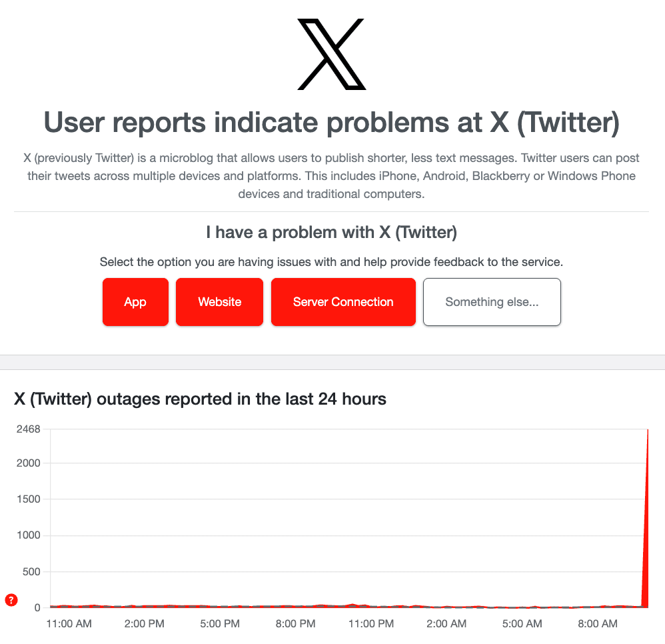Click the 11:00 AM time axis label
This screenshot has height=644, width=665.
point(69,624)
